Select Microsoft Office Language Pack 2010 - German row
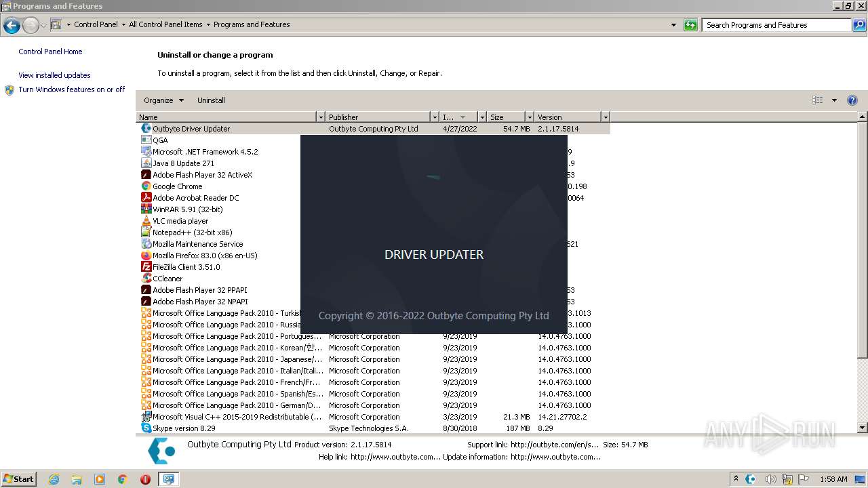The image size is (868, 488). (x=373, y=405)
